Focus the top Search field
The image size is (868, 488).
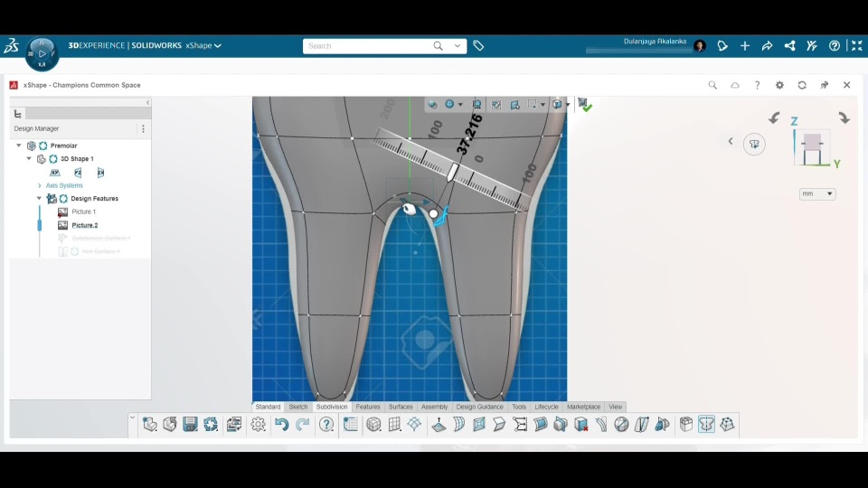tap(366, 46)
